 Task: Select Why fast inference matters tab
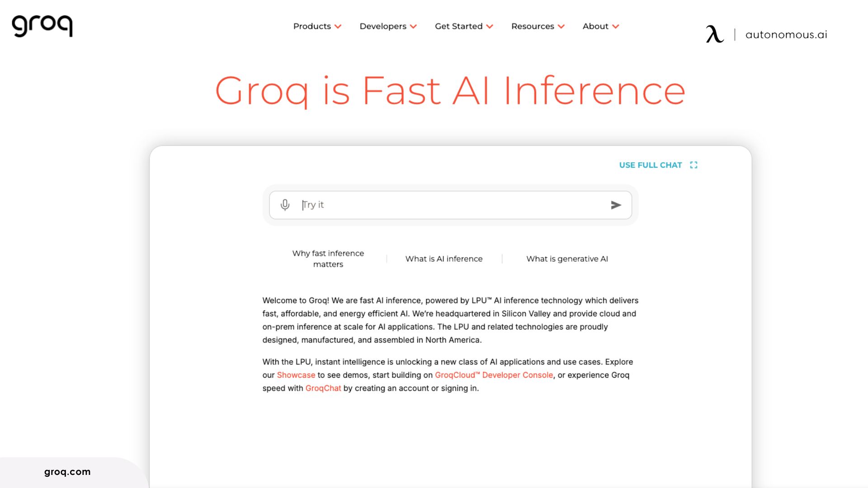coord(328,258)
